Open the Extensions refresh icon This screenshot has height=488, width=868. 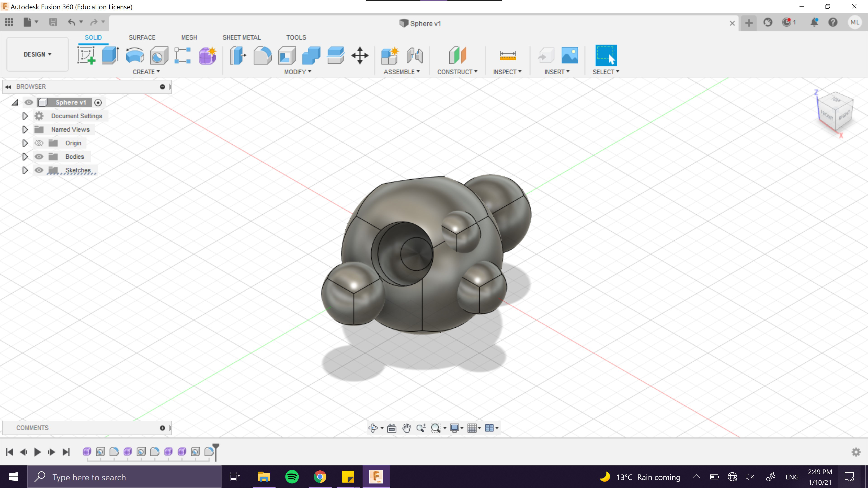(x=768, y=23)
